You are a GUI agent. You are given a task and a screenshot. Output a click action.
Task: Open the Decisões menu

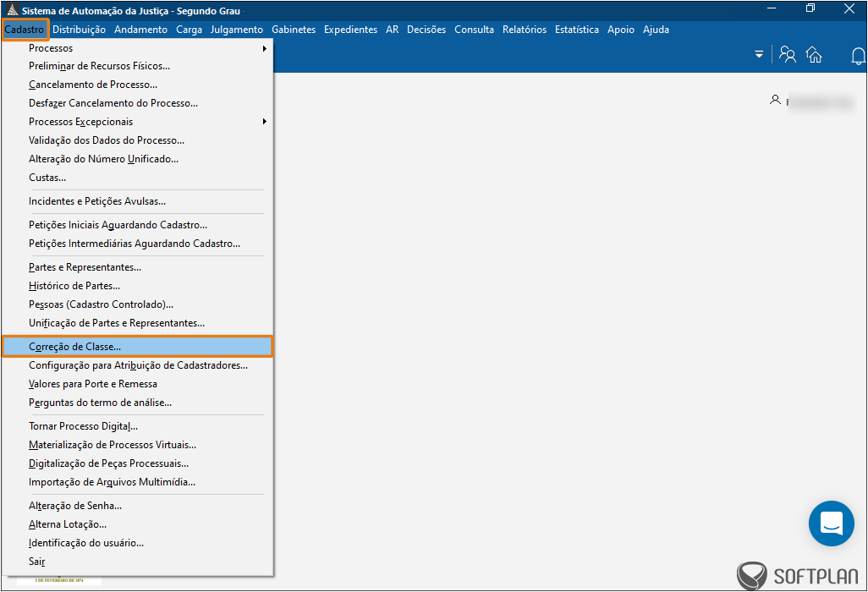[x=426, y=30]
